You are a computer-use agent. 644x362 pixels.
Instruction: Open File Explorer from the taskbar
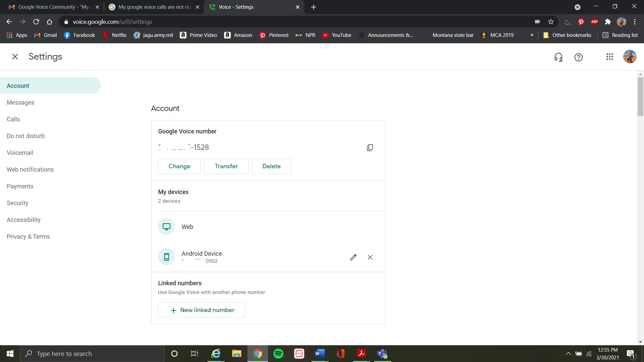click(x=237, y=354)
